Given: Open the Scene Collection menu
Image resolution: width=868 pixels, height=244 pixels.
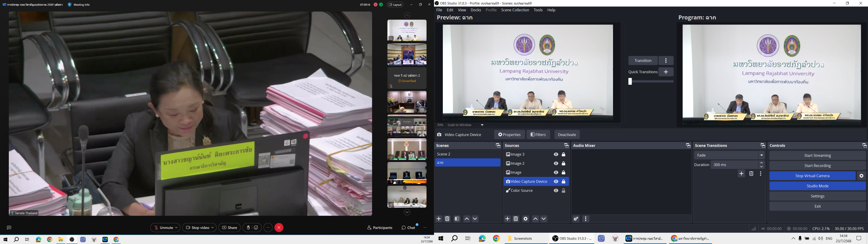Looking at the screenshot, I should 515,10.
